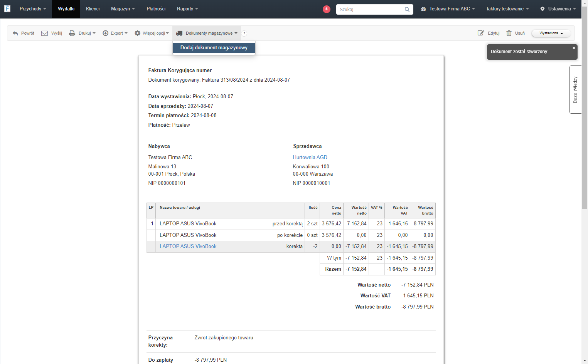Open the Ustawienia settings dropdown

[558, 9]
